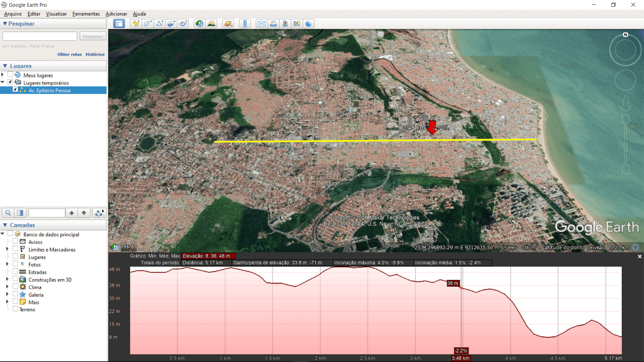The width and height of the screenshot is (644, 362).
Task: Start recording a tour
Action: pos(183,23)
